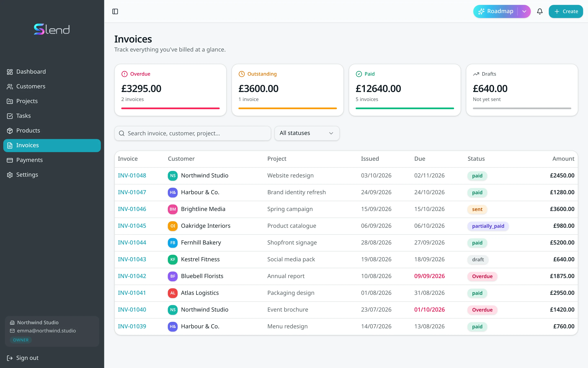This screenshot has height=368, width=588.
Task: Click the BF Bluebell Florists avatar
Action: tap(173, 276)
